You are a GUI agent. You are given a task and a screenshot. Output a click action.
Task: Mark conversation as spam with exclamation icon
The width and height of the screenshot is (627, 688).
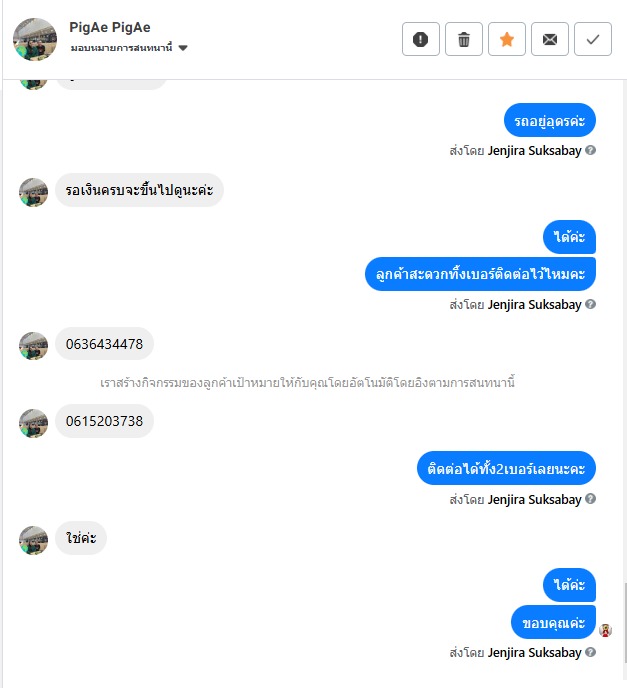coord(420,39)
